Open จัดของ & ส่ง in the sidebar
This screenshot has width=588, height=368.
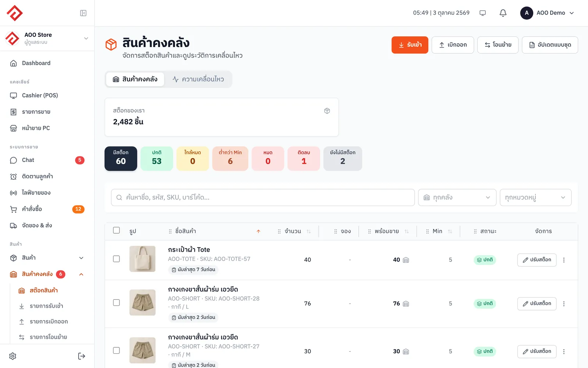click(47, 226)
